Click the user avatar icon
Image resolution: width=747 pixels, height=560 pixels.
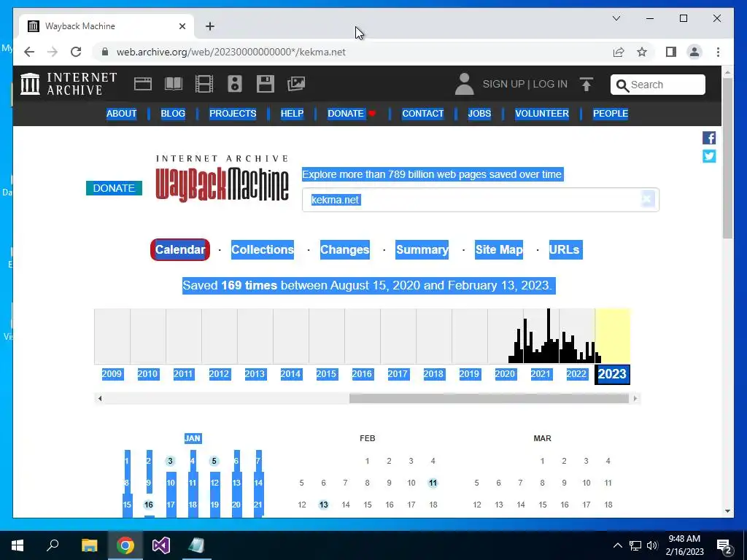coord(464,84)
